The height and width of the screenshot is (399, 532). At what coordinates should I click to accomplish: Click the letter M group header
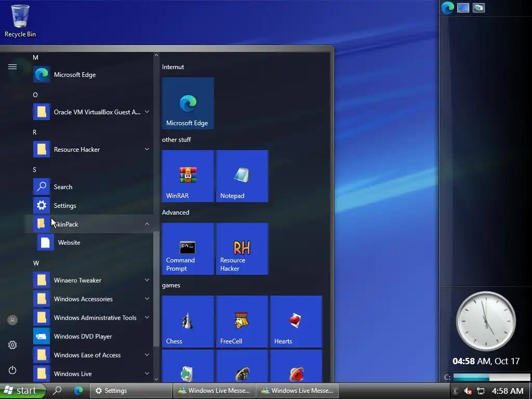point(36,58)
